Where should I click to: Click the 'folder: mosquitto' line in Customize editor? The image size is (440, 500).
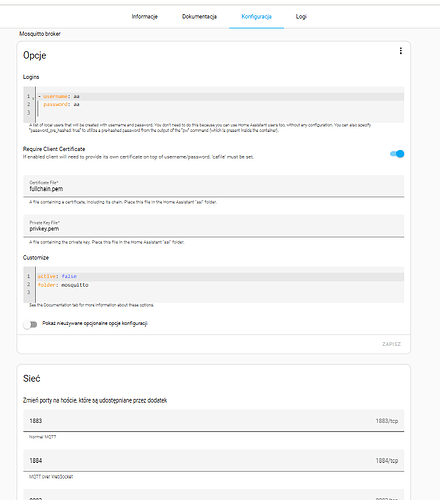click(x=220, y=285)
